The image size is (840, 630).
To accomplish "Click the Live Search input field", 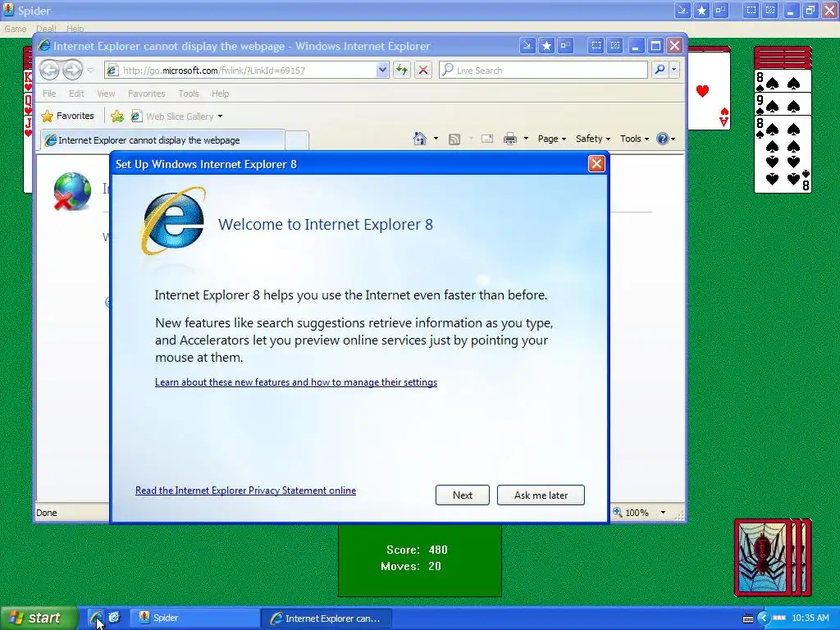I will pyautogui.click(x=543, y=71).
